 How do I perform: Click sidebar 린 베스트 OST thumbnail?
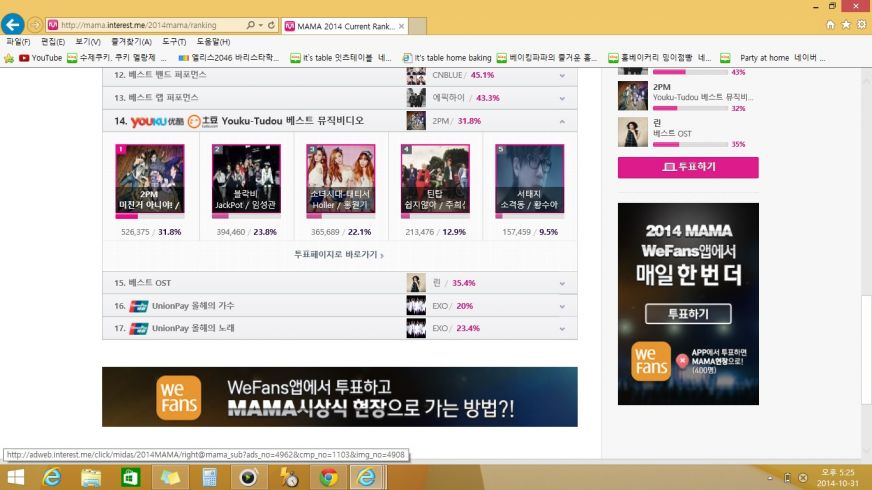pyautogui.click(x=632, y=132)
